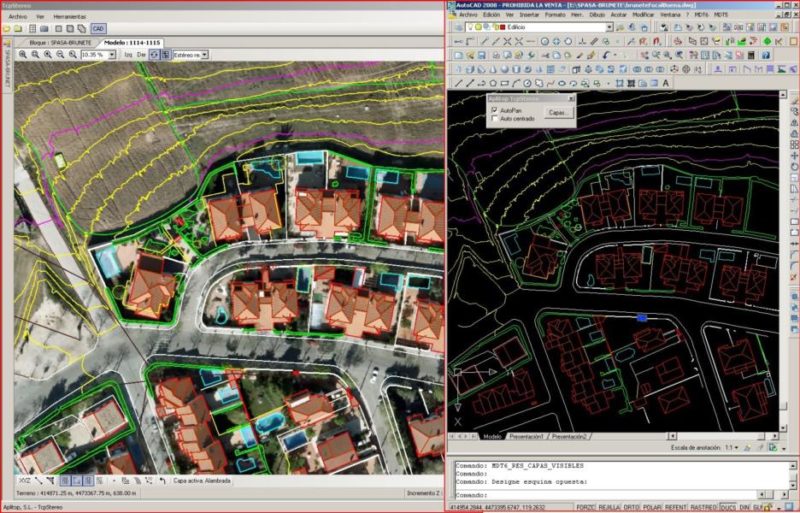Viewport: 800px width, 513px height.
Task: Select the Line draw tool in AutoCAD
Action: pos(458,84)
